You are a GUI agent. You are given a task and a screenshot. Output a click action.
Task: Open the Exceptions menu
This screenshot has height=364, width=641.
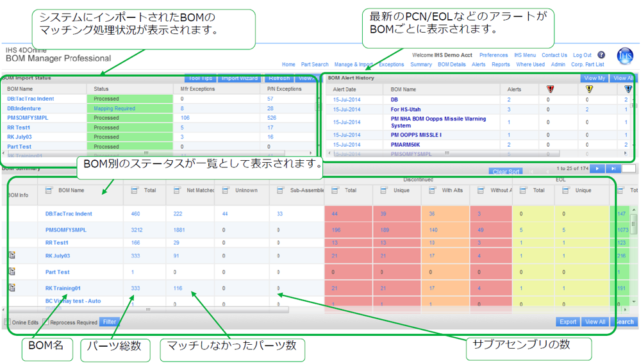pyautogui.click(x=391, y=65)
